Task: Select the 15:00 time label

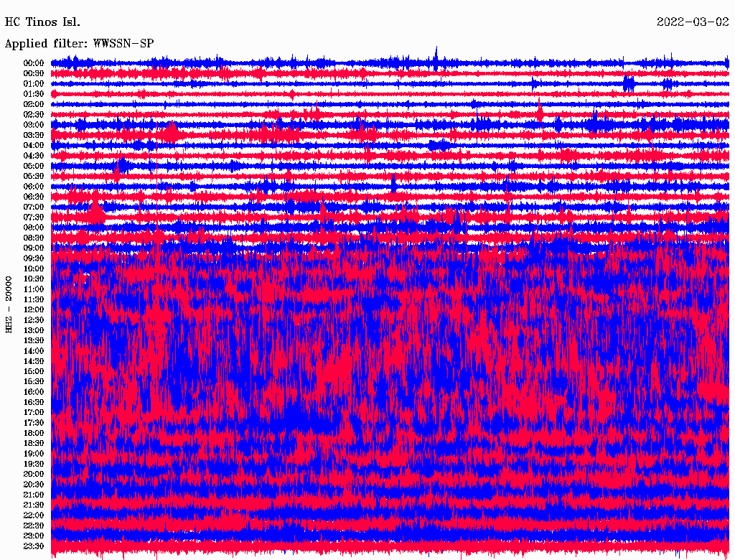Action: point(34,371)
